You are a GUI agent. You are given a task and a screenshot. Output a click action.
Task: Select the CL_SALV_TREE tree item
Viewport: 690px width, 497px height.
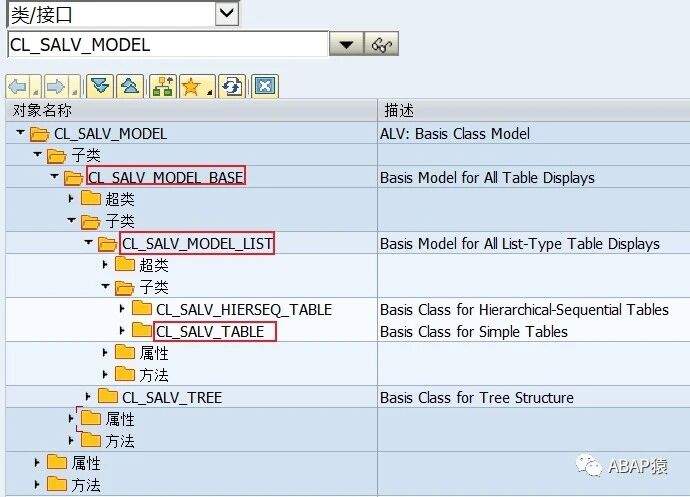(x=172, y=398)
